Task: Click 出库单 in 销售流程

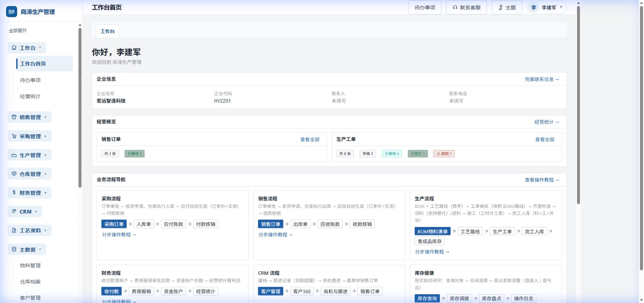Action: pyautogui.click(x=300, y=224)
